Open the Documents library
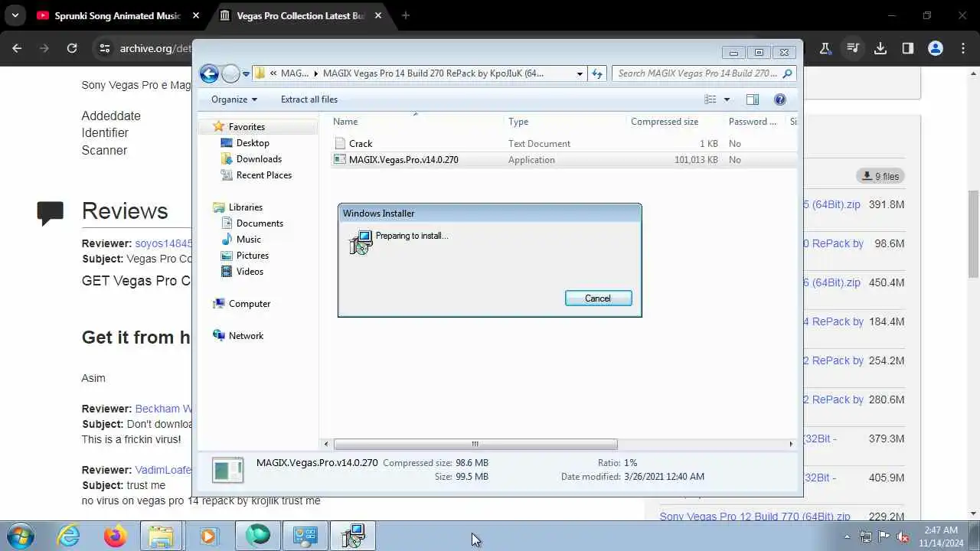The width and height of the screenshot is (980, 551). pos(260,223)
